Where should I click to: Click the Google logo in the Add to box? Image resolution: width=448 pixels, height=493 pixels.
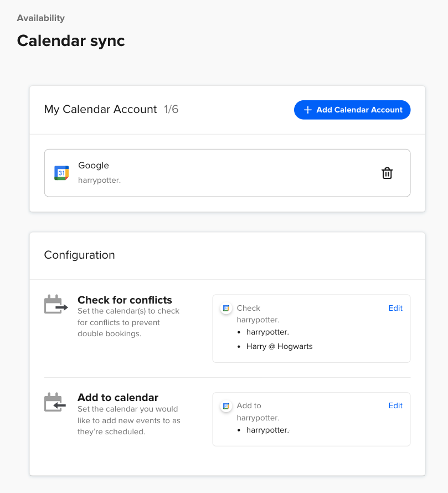point(225,405)
